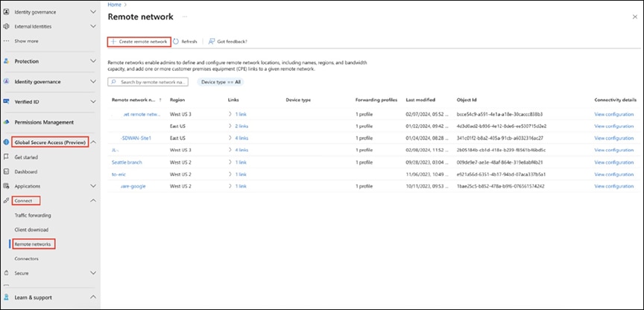Click the Create remote network button
Viewport: 644px width, 310px height.
pyautogui.click(x=139, y=42)
